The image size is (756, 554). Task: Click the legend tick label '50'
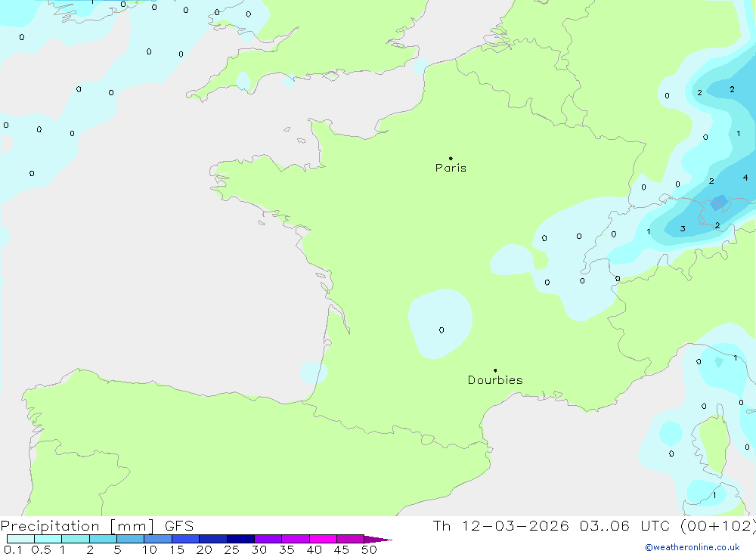pyautogui.click(x=369, y=549)
